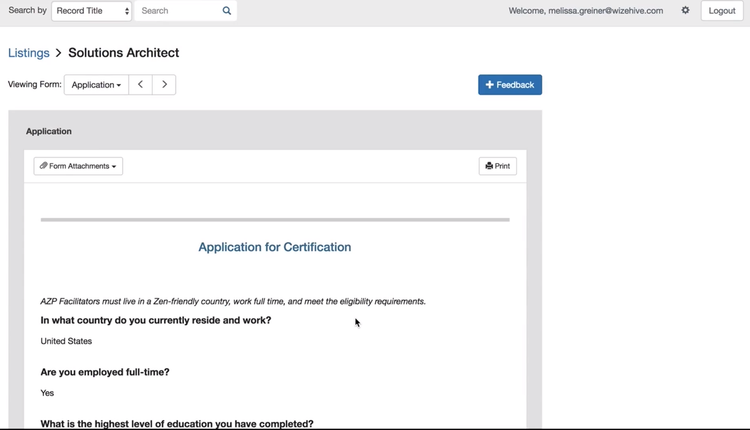The image size is (750, 430).
Task: Go to next form with right arrow
Action: click(164, 85)
